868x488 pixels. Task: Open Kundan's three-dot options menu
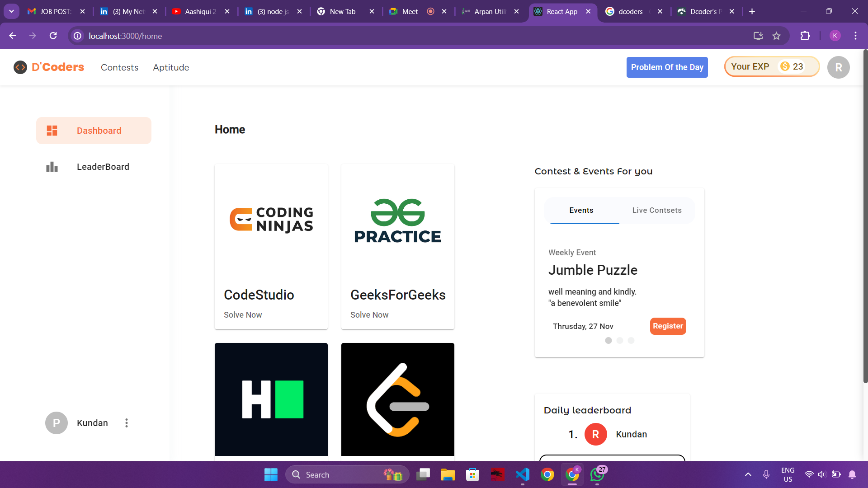pos(127,423)
